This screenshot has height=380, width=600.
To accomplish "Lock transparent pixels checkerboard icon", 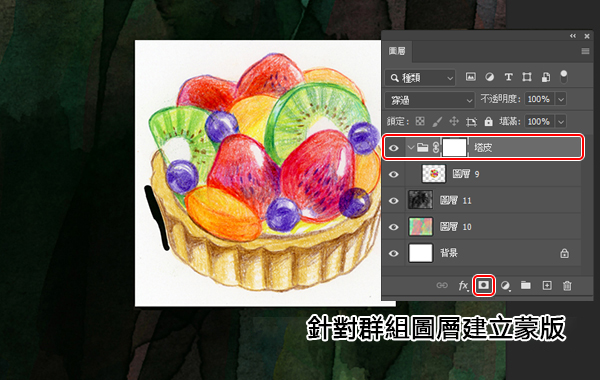I will [420, 121].
